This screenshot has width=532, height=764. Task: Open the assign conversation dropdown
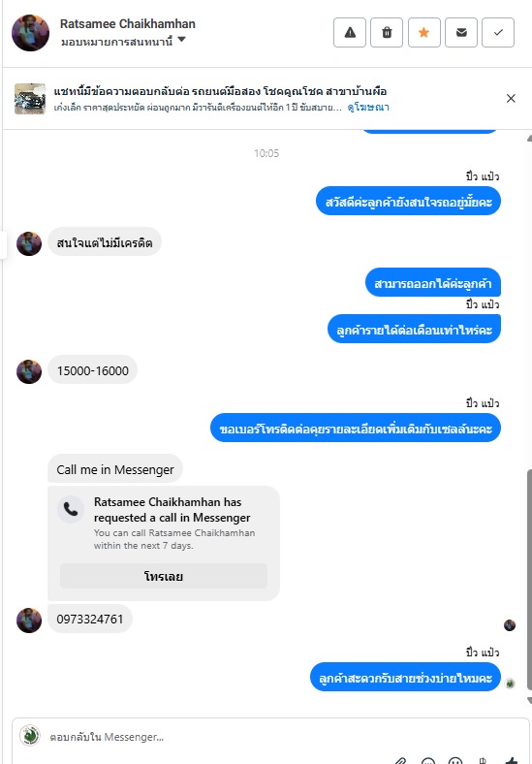coord(123,42)
